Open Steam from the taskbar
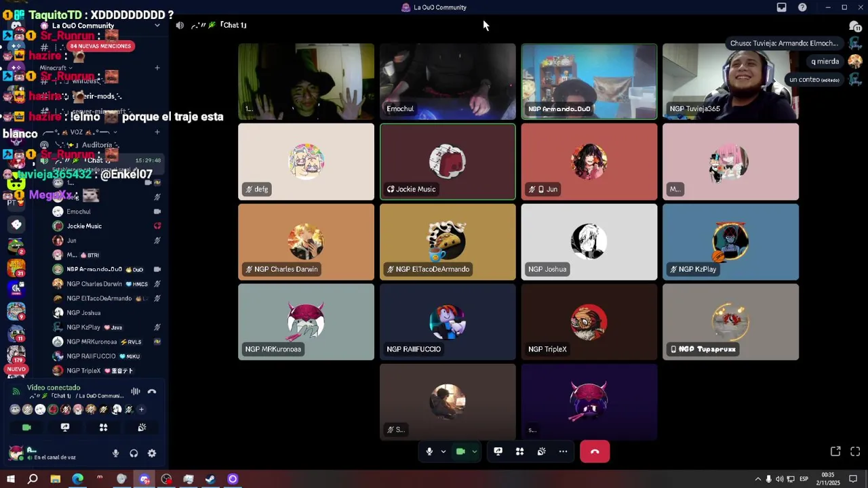Viewport: 868px width, 488px height. pos(210,479)
